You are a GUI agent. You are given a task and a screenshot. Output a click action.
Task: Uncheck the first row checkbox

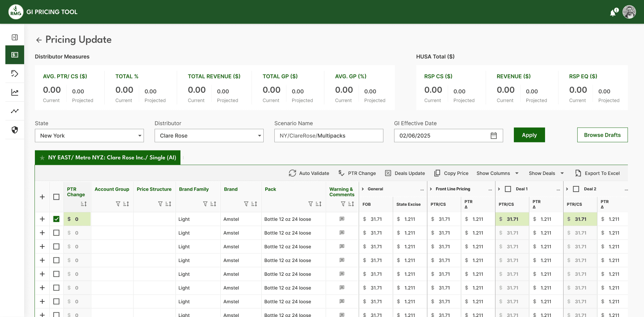(x=56, y=219)
